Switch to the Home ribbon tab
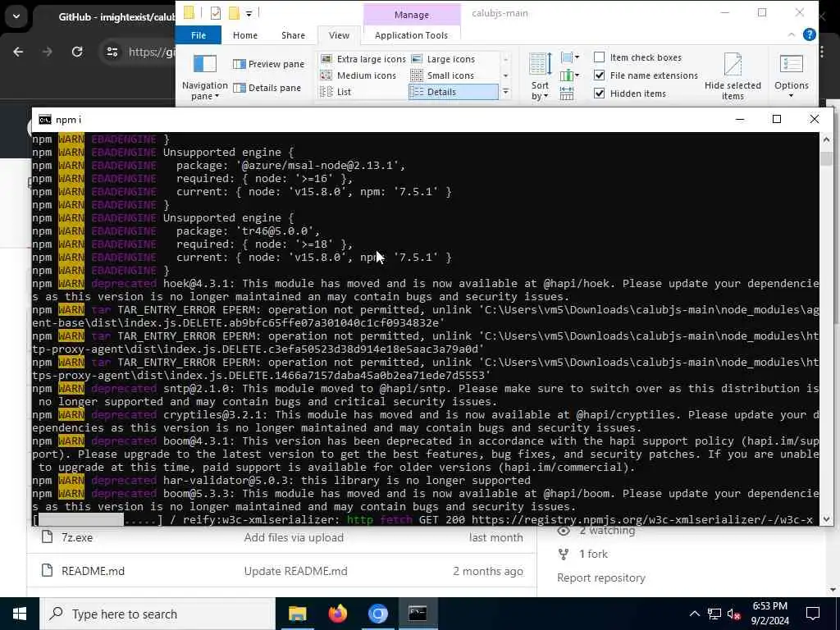The width and height of the screenshot is (840, 630). 244,35
